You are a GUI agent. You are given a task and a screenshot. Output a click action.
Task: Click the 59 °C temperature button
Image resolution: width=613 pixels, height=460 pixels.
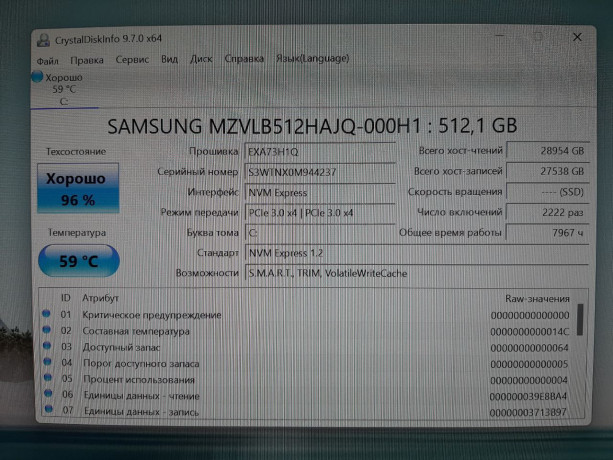(79, 261)
